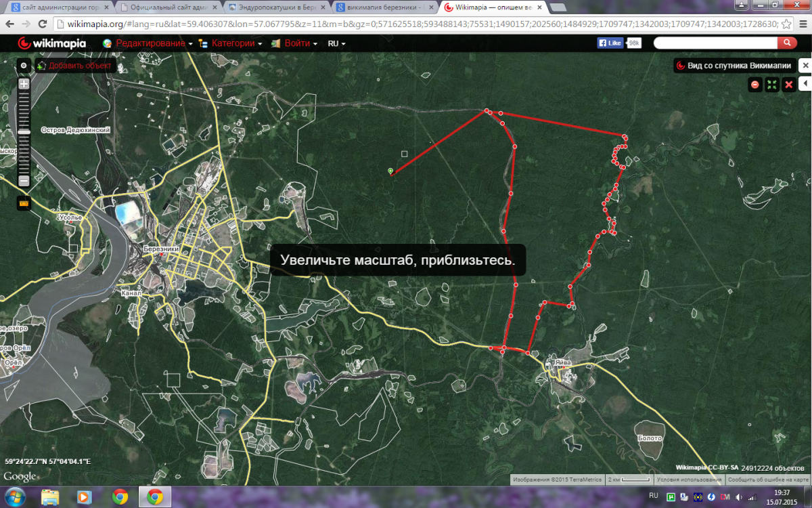
Task: Click the red X cancel-route icon
Action: pos(789,85)
